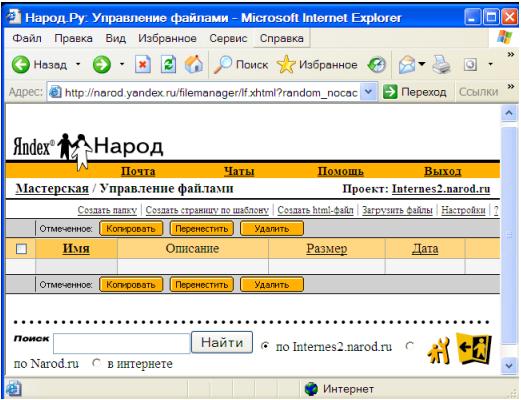The width and height of the screenshot is (521, 400).
Task: Open Search (Поиск) toolbar button
Action: tap(241, 64)
